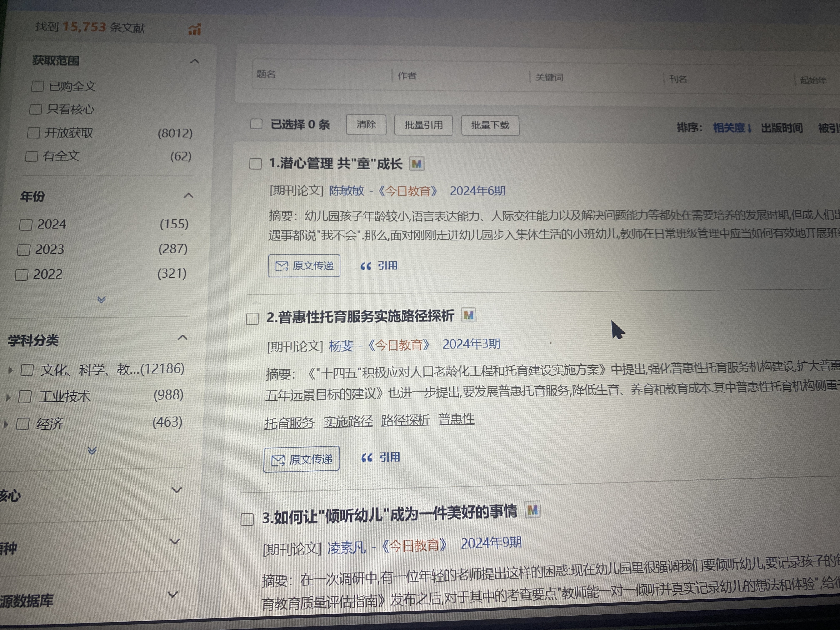Screen dimensions: 840x630
Task: Expand the 工业技术 subject tree arrow
Action: click(8, 397)
